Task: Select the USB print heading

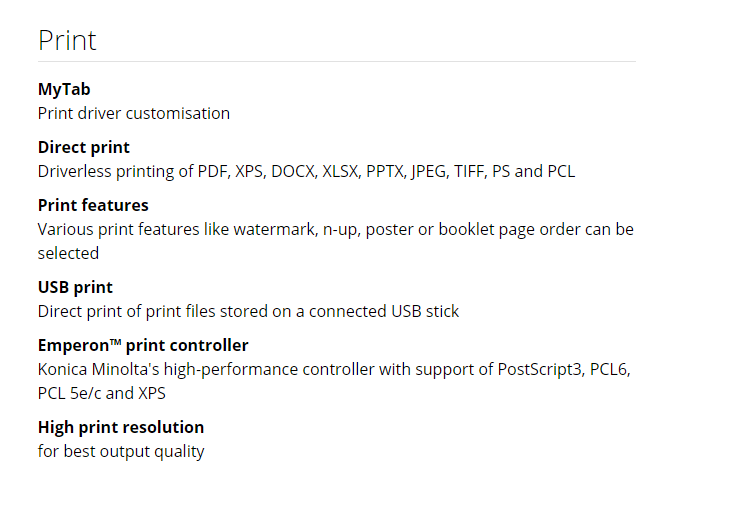Action: [x=75, y=287]
